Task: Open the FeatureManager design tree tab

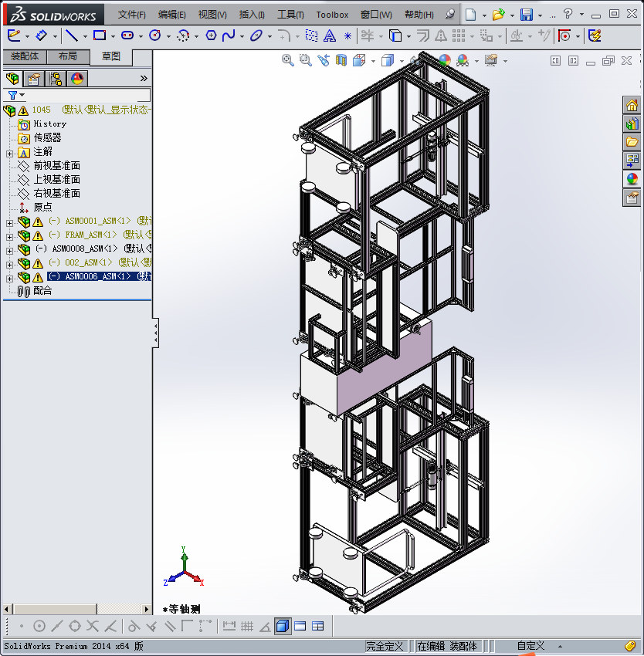Action: click(x=12, y=78)
